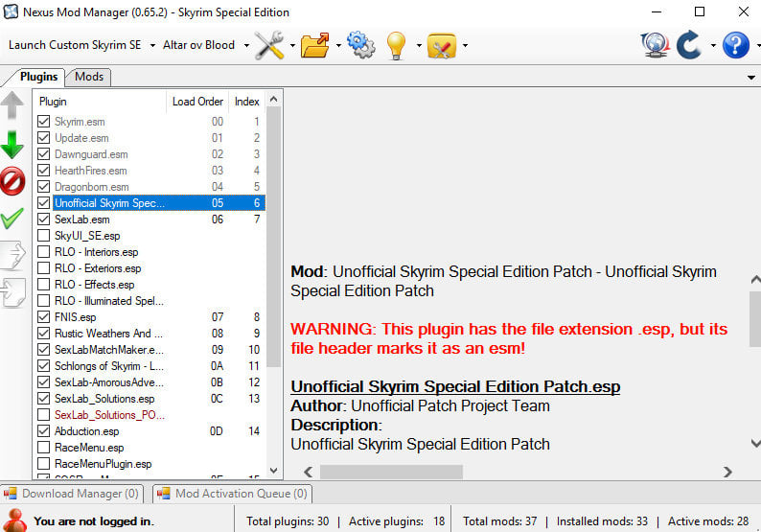Expand the light bulb dropdown arrow

(419, 46)
